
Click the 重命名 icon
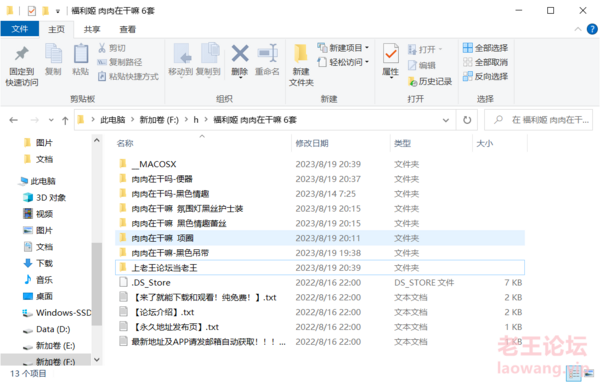point(267,53)
